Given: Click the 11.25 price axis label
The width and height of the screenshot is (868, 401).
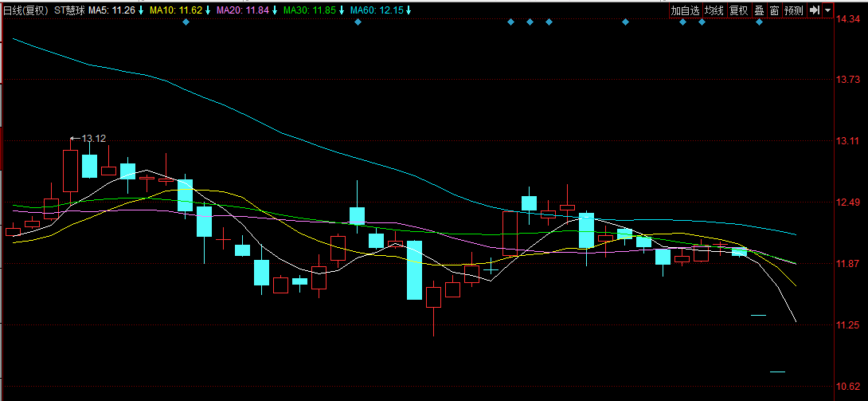Looking at the screenshot, I should point(847,325).
